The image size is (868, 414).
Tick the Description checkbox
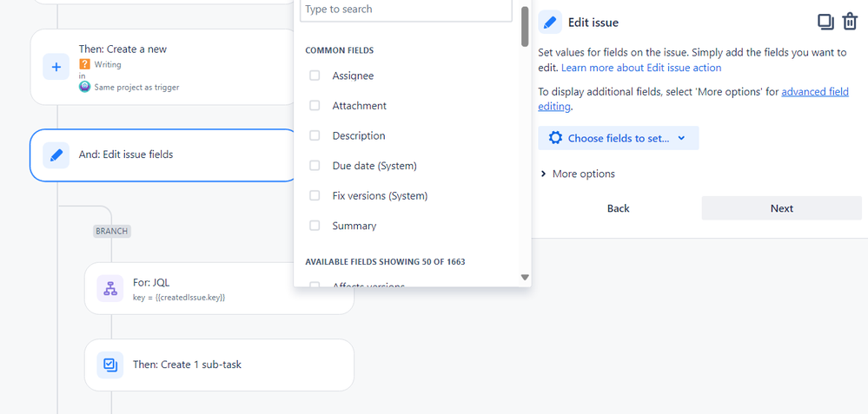pyautogui.click(x=315, y=135)
